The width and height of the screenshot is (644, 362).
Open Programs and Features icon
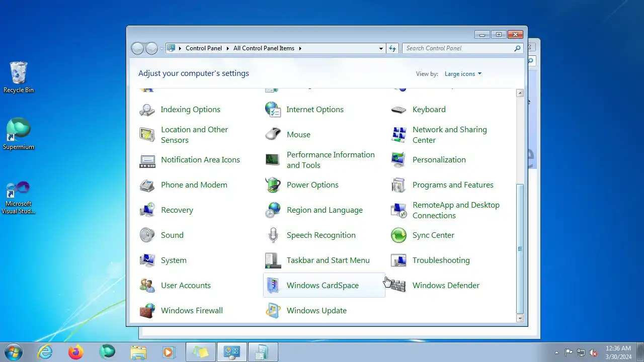pyautogui.click(x=399, y=185)
